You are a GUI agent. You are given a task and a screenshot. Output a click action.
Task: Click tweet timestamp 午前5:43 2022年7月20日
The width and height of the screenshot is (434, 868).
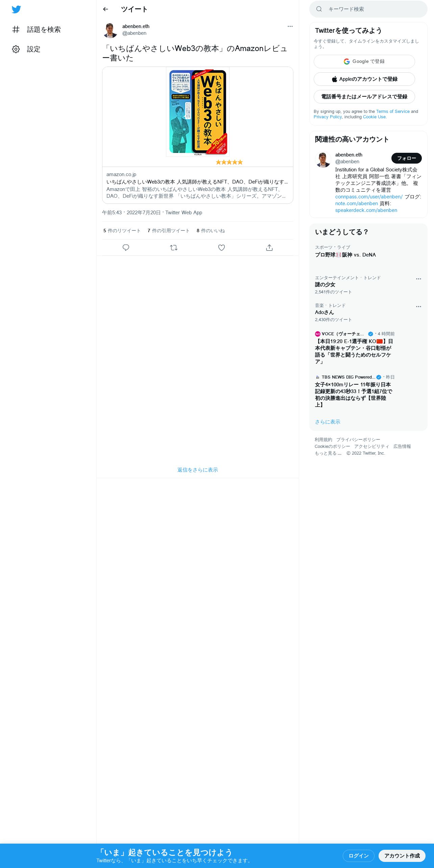pos(131,213)
